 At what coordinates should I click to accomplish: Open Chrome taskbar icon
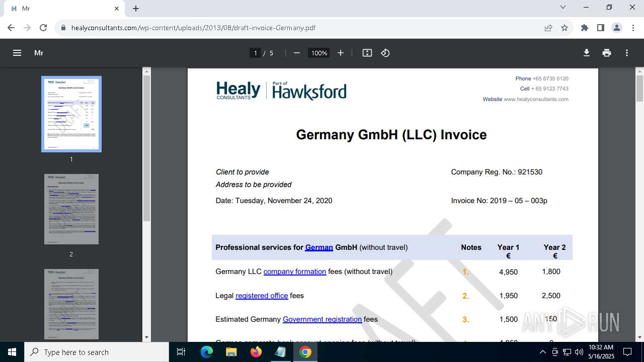click(x=305, y=352)
